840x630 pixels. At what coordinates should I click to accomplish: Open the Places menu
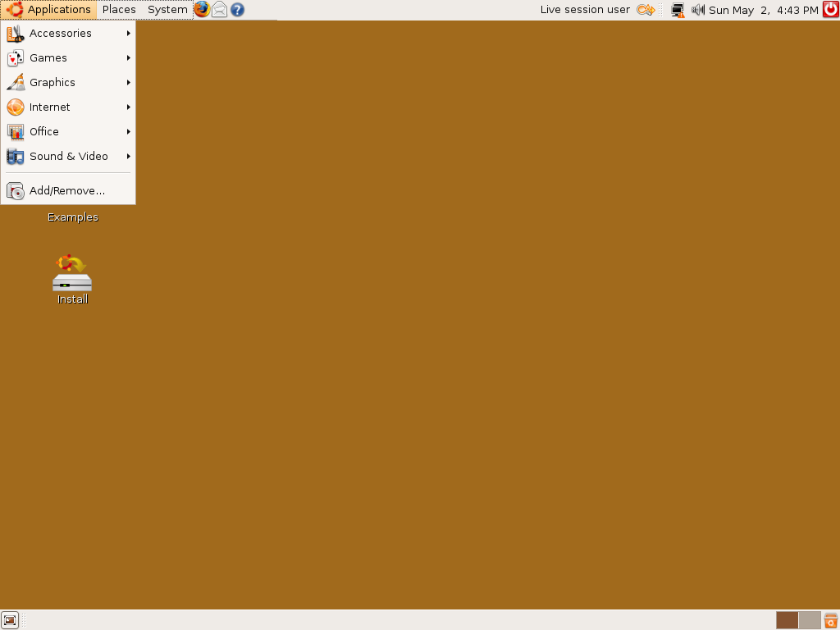[x=119, y=9]
